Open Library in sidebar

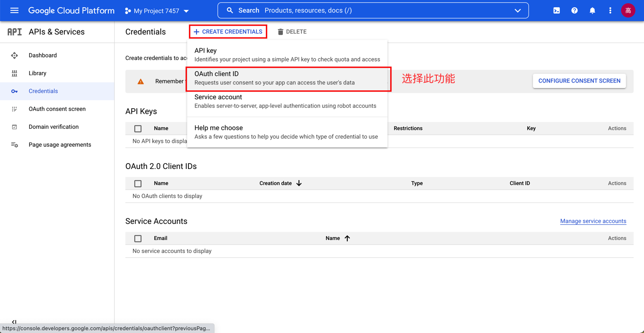57,73
